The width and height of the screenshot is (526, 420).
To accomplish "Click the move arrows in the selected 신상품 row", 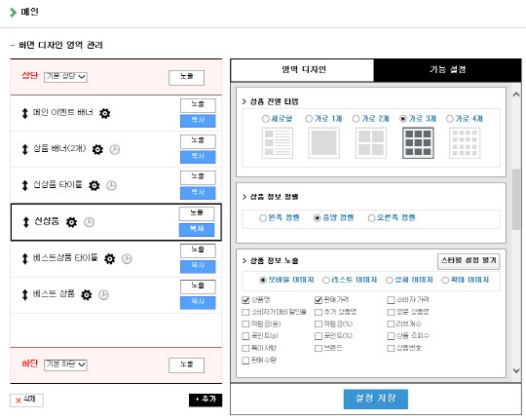I will (x=26, y=222).
